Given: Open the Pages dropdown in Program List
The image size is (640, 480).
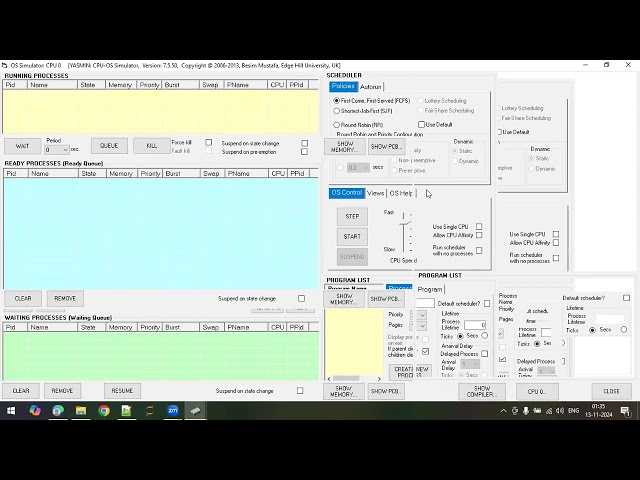Looking at the screenshot, I should 422,325.
